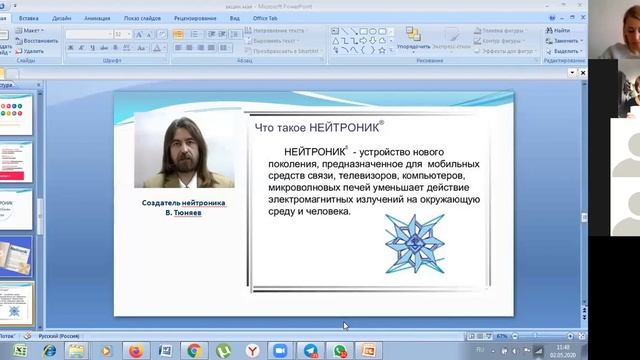Click the zoom out minus button
Image resolution: width=640 pixels, height=360 pixels.
pyautogui.click(x=515, y=336)
